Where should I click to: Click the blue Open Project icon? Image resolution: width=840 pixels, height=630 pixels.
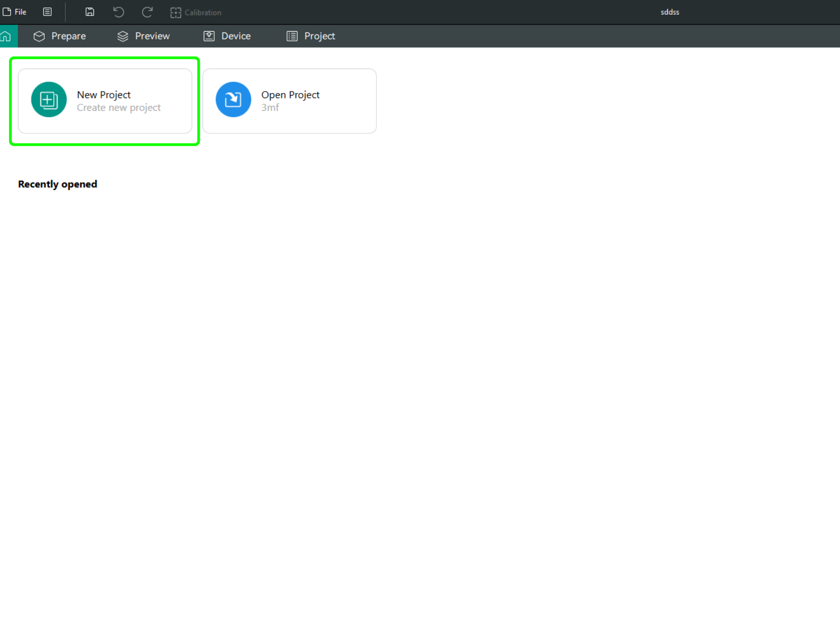click(x=233, y=100)
